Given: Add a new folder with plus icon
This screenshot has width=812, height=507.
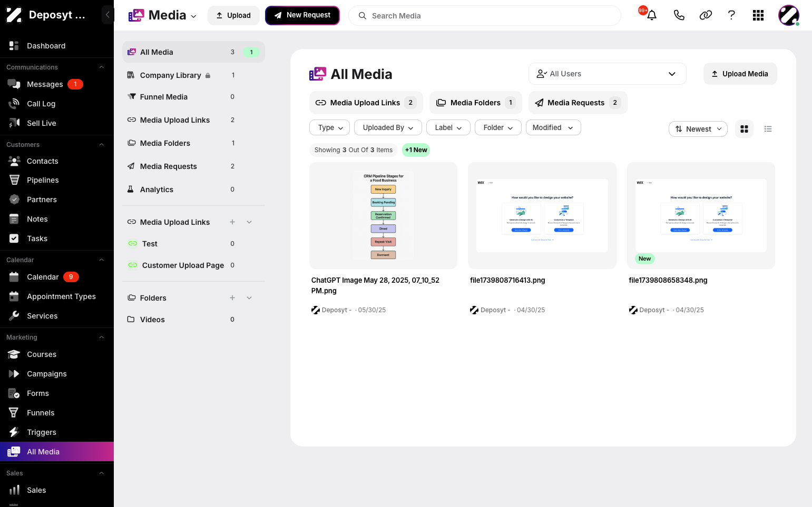Looking at the screenshot, I should coord(232,298).
